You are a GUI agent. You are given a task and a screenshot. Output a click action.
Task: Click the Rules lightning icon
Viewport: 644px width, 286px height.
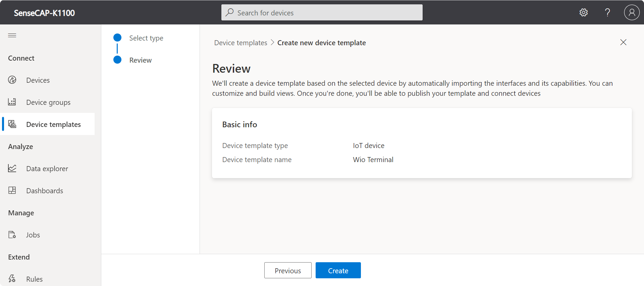pos(12,279)
